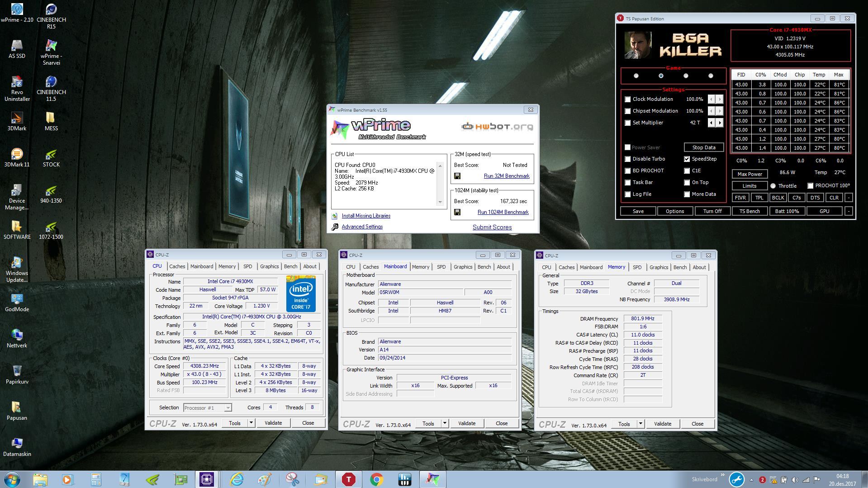
Task: Open the Datamaskin desktop icon
Action: click(x=17, y=447)
